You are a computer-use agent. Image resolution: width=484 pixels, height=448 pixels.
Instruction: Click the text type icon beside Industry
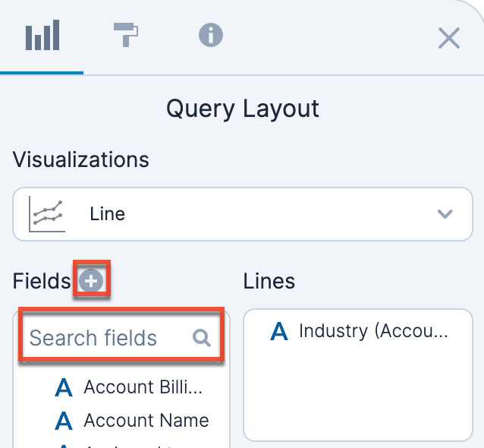(279, 332)
